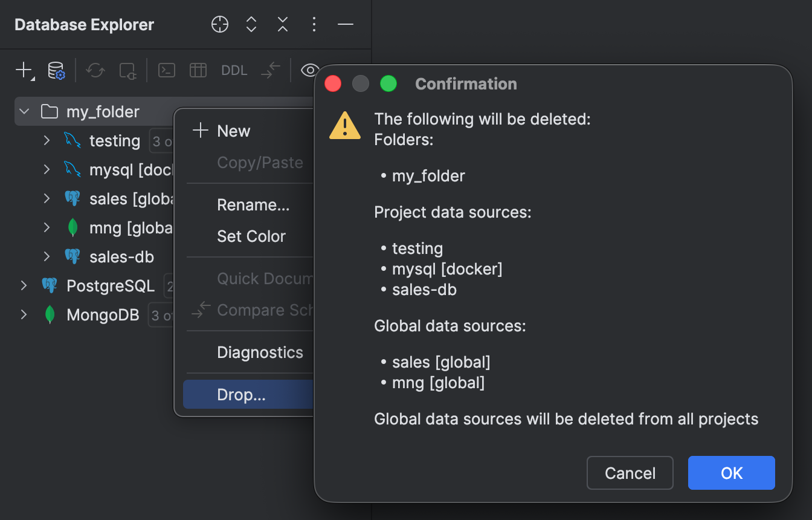This screenshot has width=812, height=520.
Task: Select the MongoDB label in tree
Action: coord(103,315)
